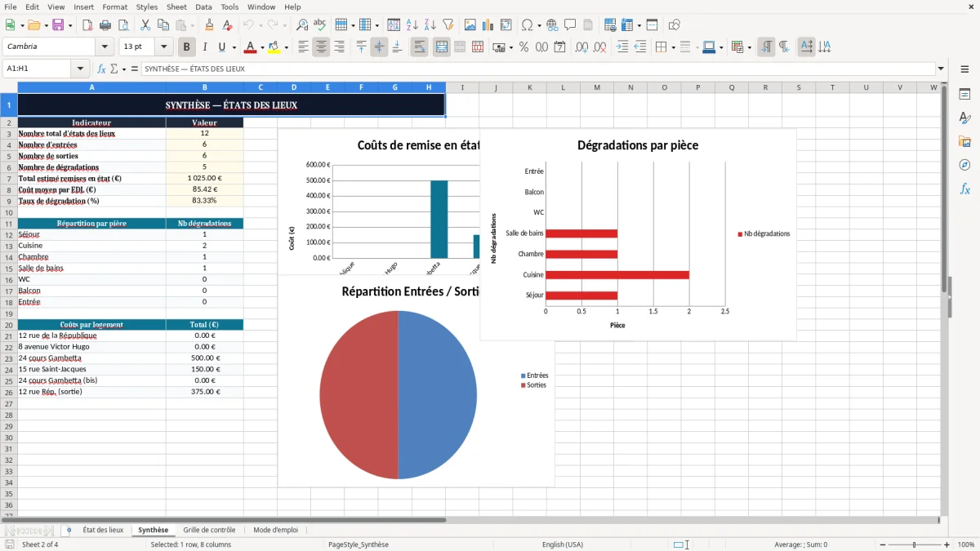Expand Background Color dropdown arrow

(x=286, y=47)
